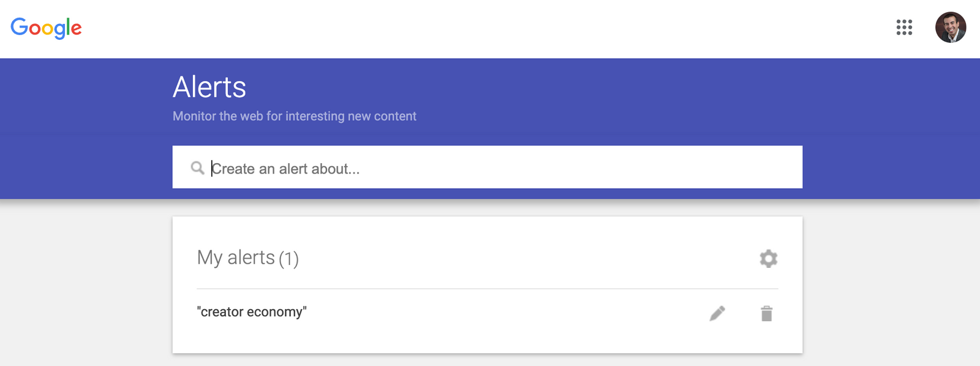Viewport: 980px width, 366px height.
Task: Click the blue "G" of the Google logo
Action: 19,27
